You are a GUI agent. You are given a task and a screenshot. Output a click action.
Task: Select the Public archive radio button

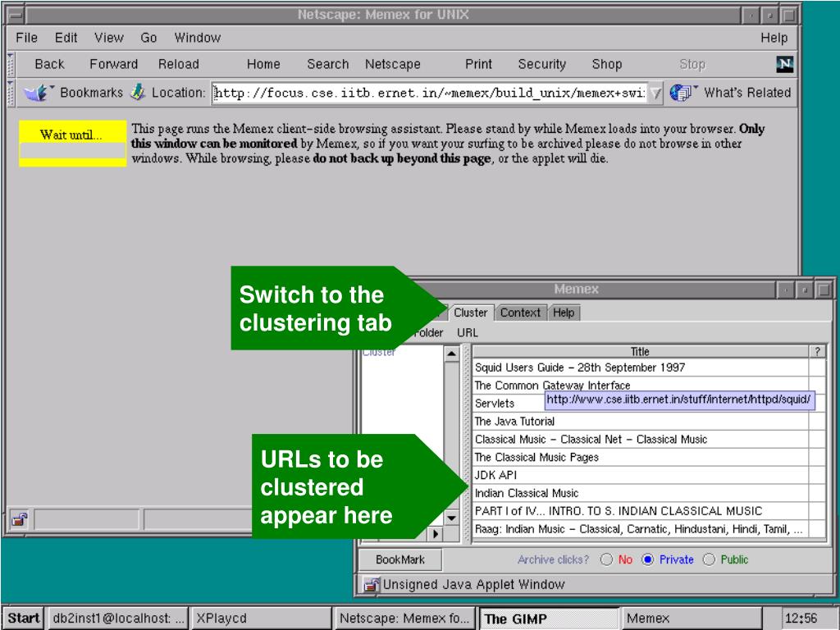[709, 559]
